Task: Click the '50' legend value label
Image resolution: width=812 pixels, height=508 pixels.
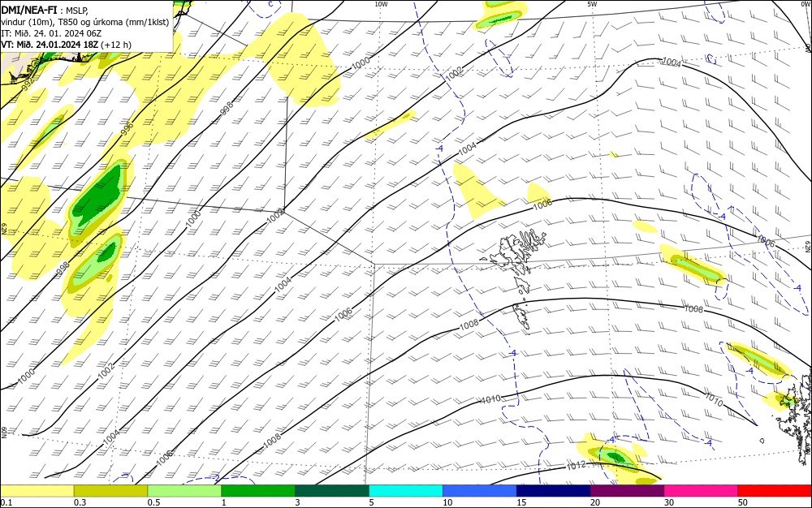Action: (x=743, y=502)
